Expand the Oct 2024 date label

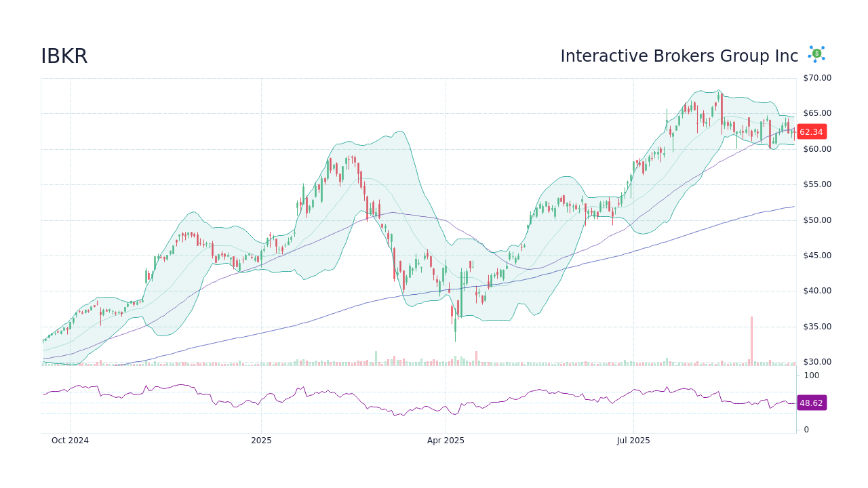coord(70,440)
